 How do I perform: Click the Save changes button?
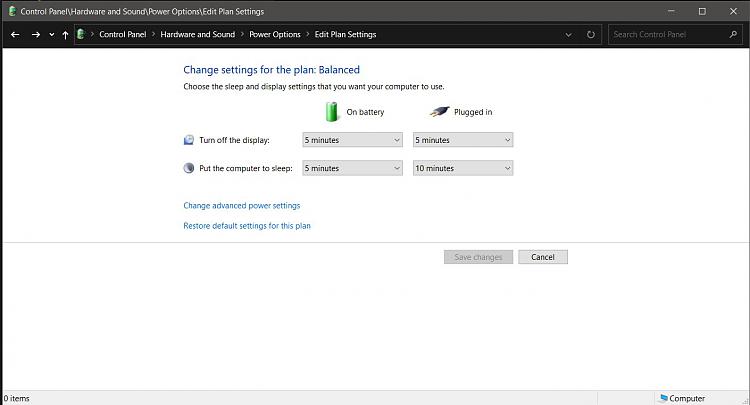(x=478, y=257)
